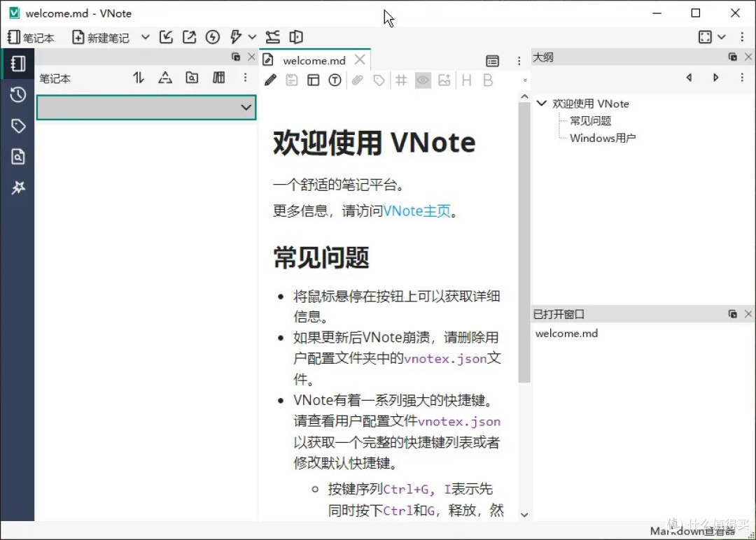This screenshot has height=540, width=756.
Task: Open the VNote主页 hyperlink
Action: (416, 210)
